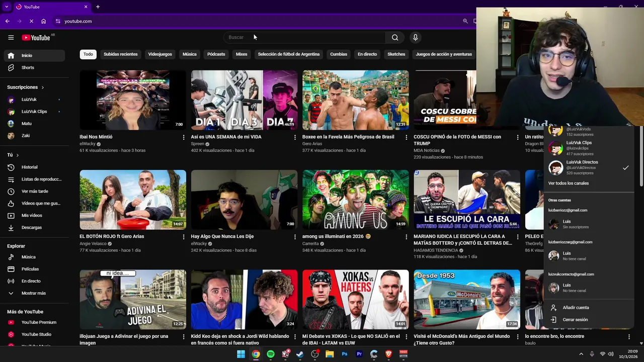The width and height of the screenshot is (644, 362).
Task: Switch to luizvukcontacto@gmail.com Luis account
Action: (589, 288)
